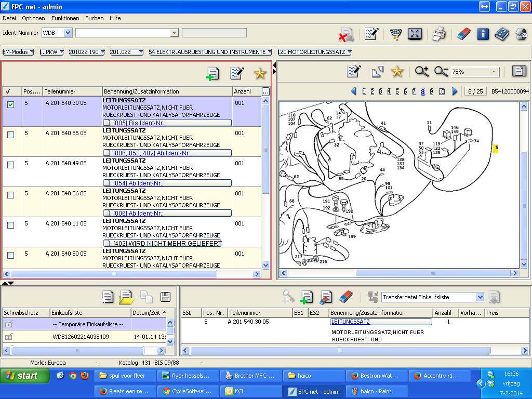Click the star favorite icon in parts list panel
Screen dimensions: 532x399
(260, 73)
